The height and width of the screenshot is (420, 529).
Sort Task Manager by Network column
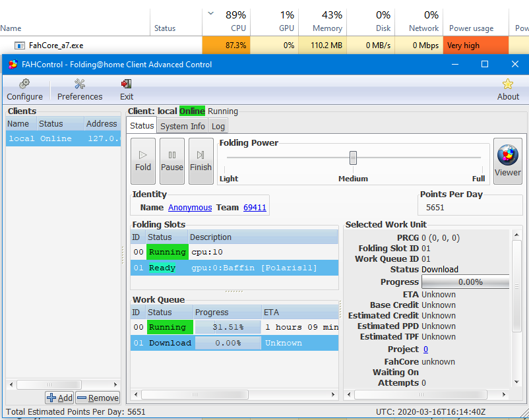coord(419,22)
